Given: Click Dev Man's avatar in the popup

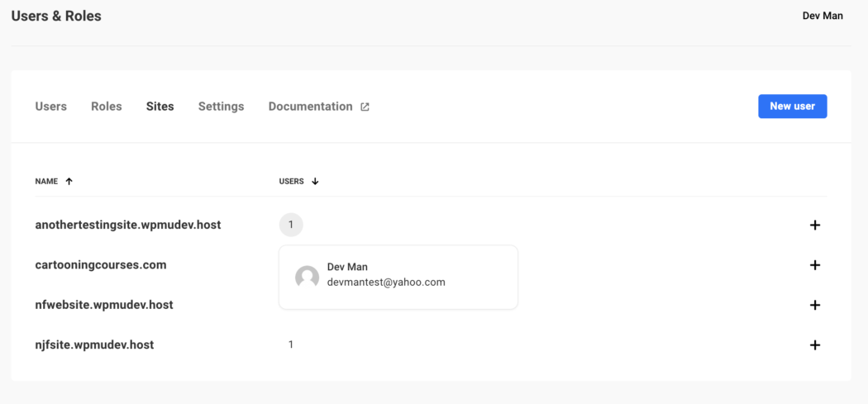Looking at the screenshot, I should pos(308,277).
